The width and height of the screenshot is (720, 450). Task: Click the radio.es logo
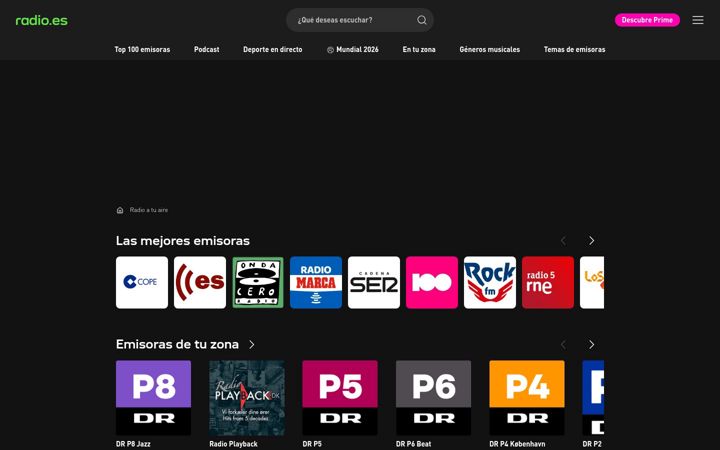pyautogui.click(x=41, y=20)
